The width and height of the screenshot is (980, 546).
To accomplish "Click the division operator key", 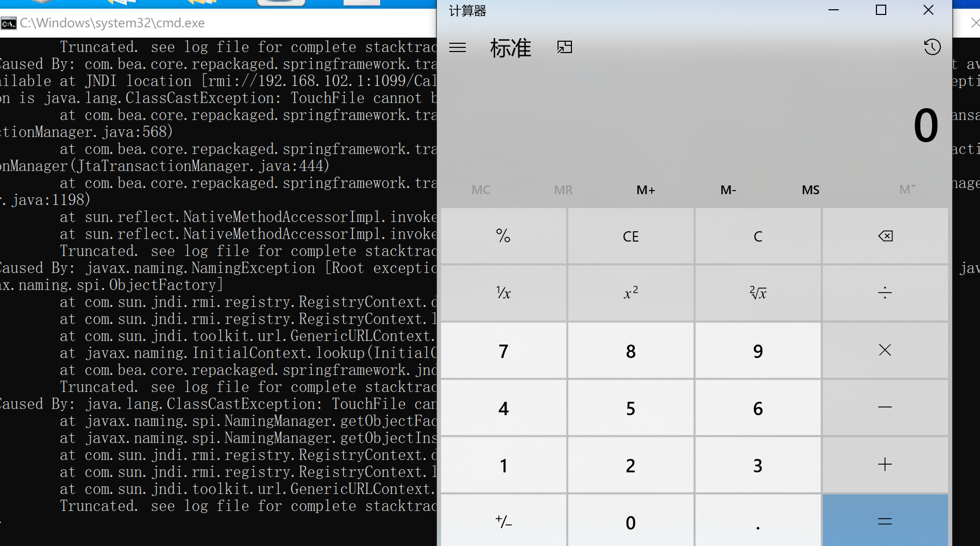I will click(885, 293).
